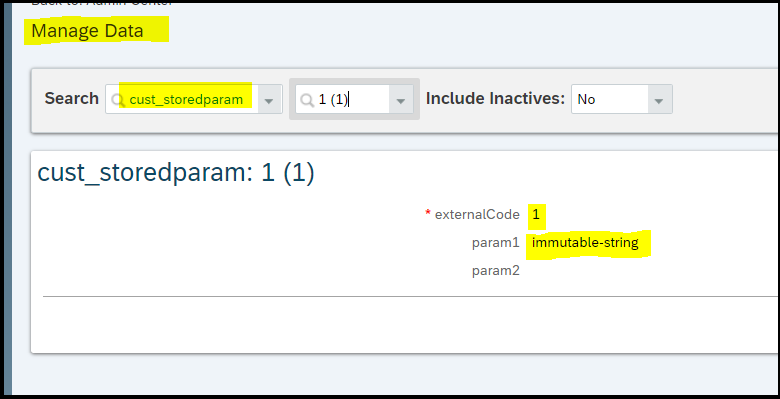
Task: Click the param1 immutable-string value
Action: pos(585,243)
